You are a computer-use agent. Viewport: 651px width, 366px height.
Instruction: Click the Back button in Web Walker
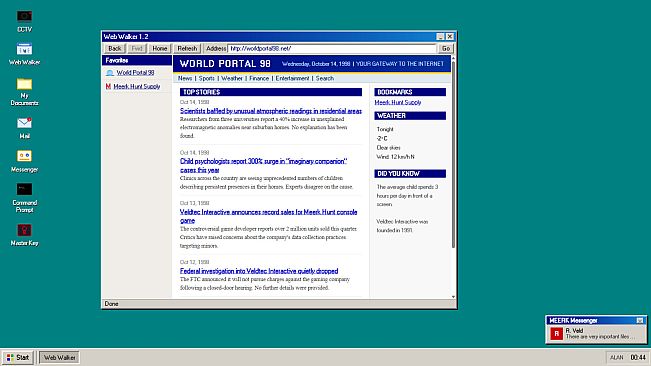[x=115, y=49]
